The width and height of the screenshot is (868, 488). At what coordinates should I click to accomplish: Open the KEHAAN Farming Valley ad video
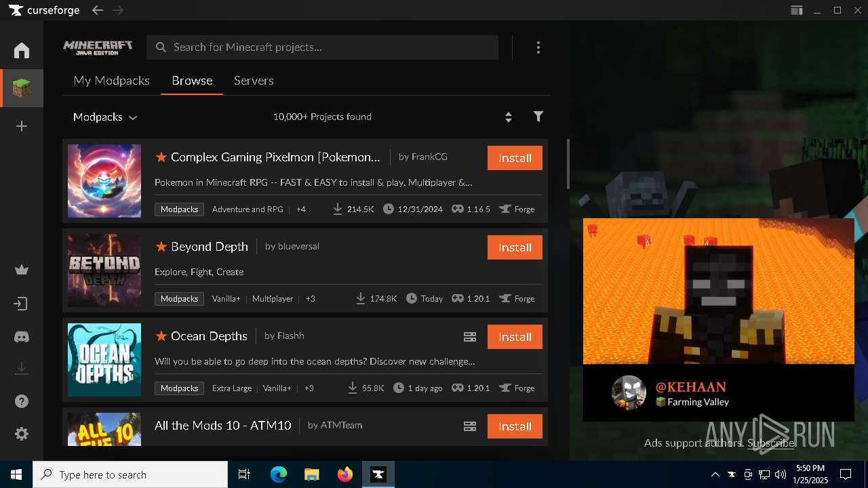[719, 291]
